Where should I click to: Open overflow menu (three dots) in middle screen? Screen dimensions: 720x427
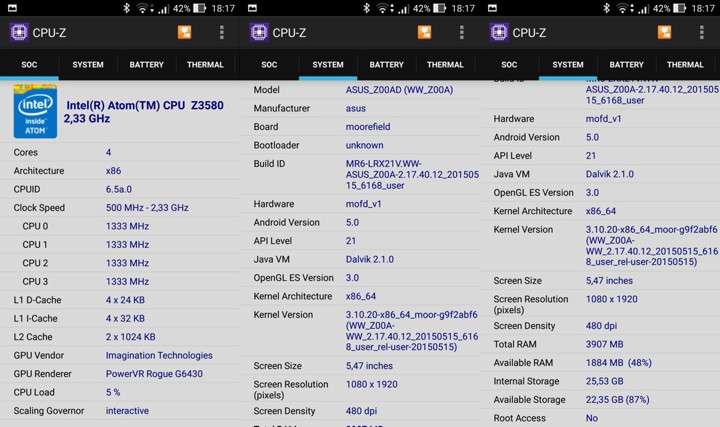pos(462,32)
